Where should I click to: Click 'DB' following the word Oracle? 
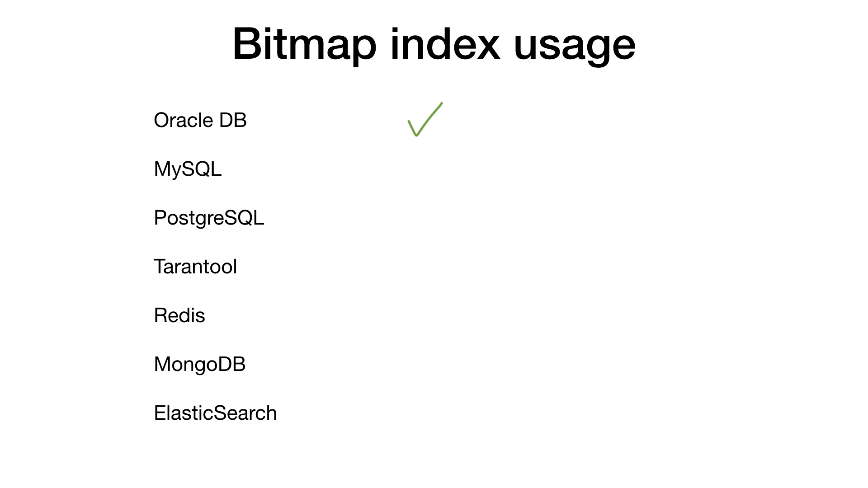coord(233,120)
